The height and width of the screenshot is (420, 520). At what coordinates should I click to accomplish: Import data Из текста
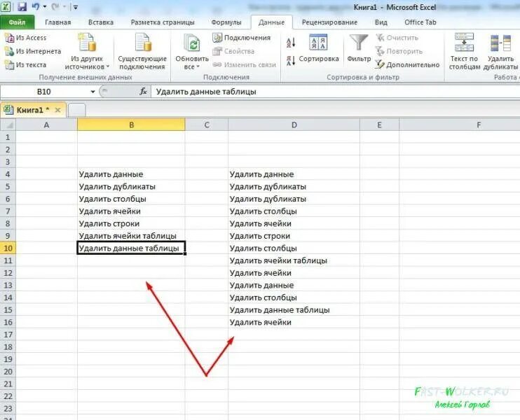tap(25, 65)
